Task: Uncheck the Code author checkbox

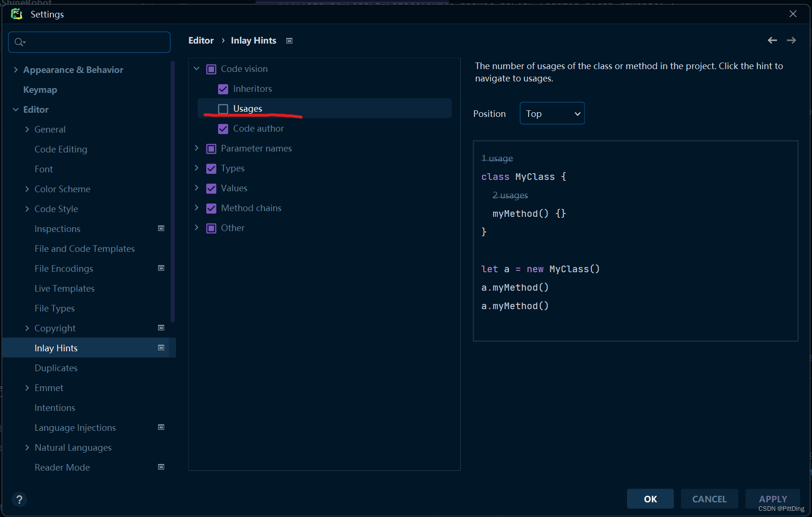Action: pyautogui.click(x=223, y=129)
